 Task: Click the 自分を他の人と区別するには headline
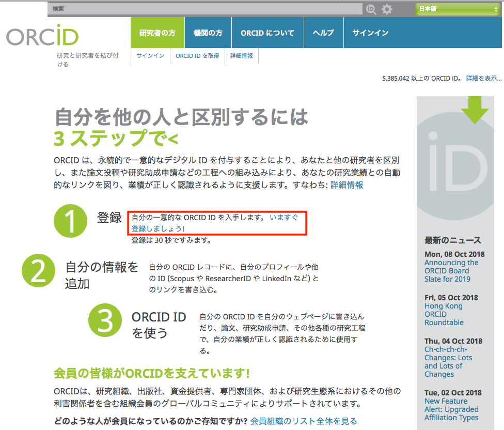[x=182, y=117]
